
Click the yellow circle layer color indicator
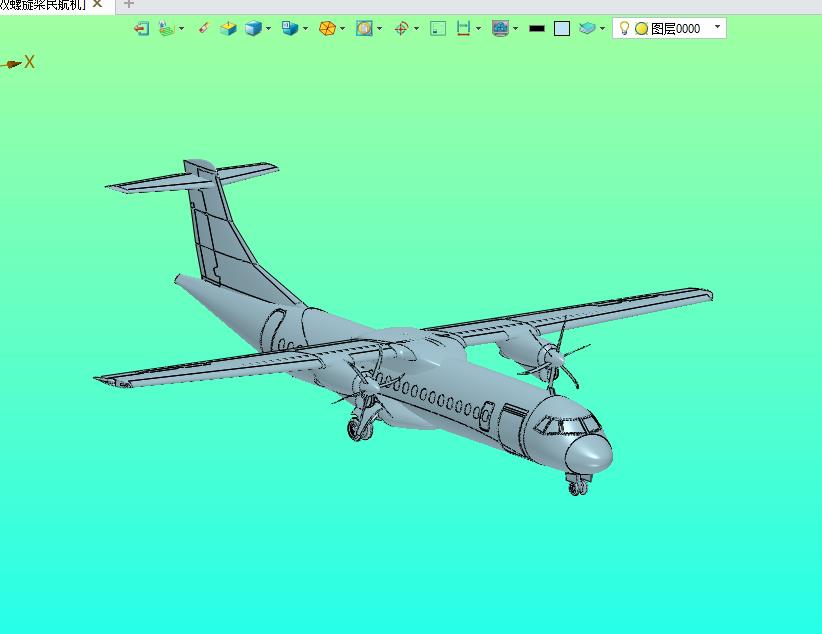tap(641, 29)
